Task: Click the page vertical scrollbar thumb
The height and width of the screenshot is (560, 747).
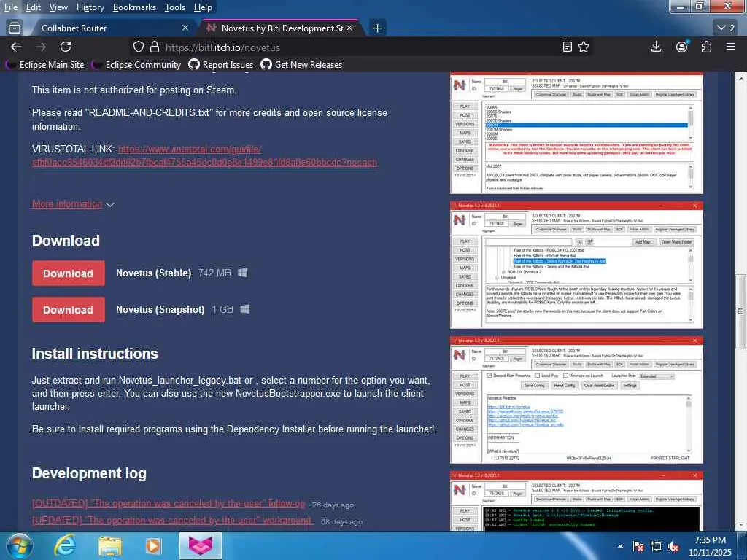Action: point(740,311)
